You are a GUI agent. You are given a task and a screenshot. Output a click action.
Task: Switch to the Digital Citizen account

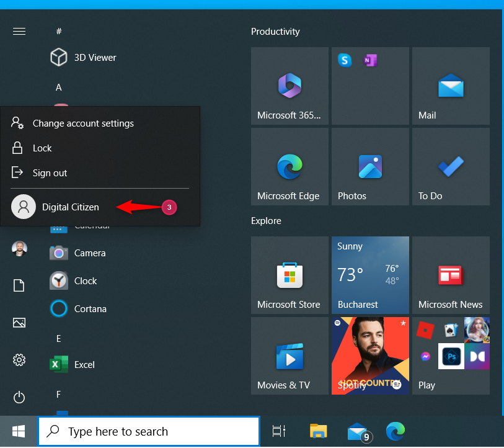(x=100, y=207)
